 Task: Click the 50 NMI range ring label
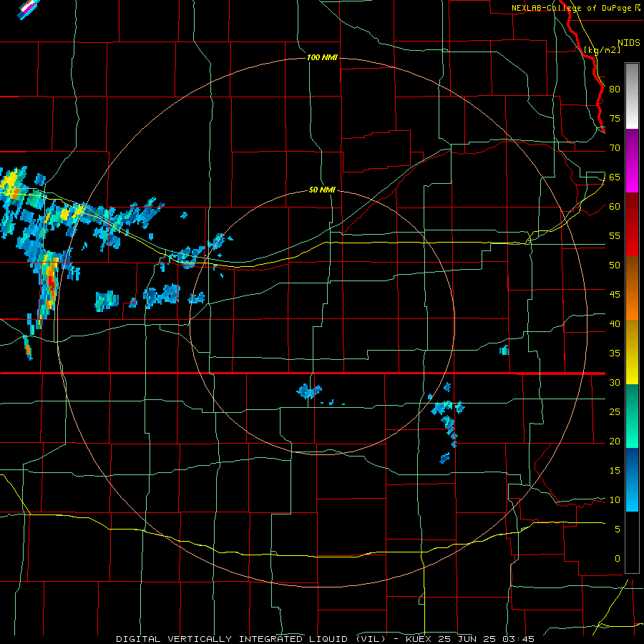[x=322, y=190]
